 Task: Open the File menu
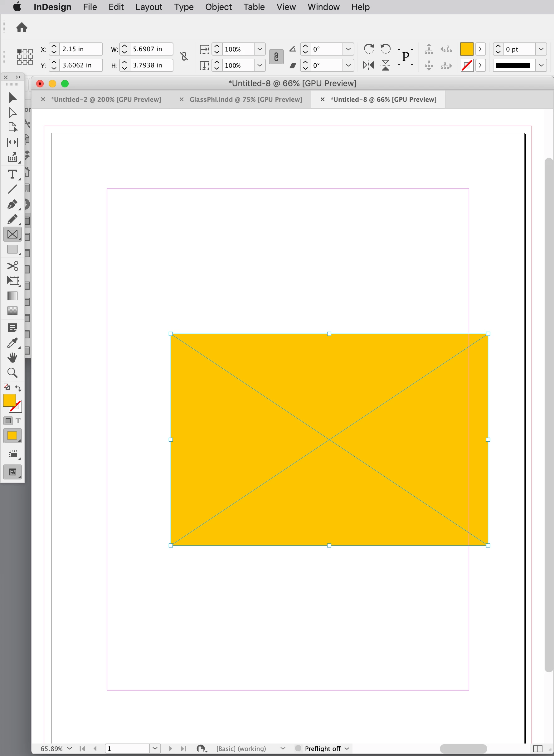point(90,7)
